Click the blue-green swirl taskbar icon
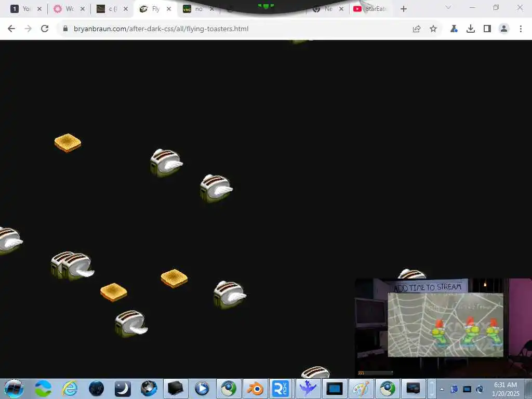 (43, 389)
